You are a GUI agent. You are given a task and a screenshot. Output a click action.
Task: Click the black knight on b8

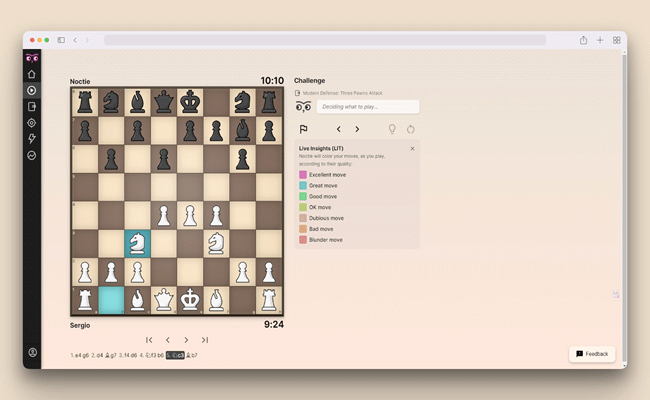pos(111,102)
